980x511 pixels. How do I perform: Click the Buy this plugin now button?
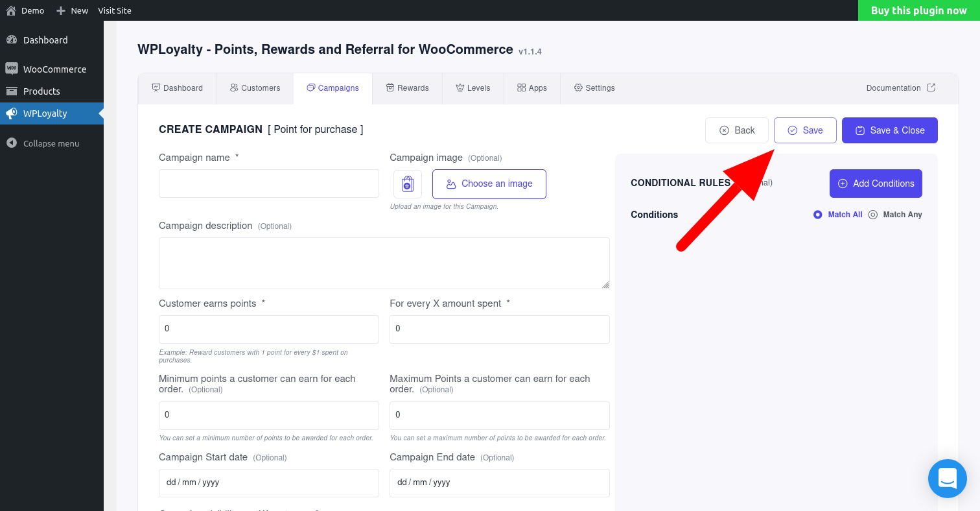[x=918, y=10]
